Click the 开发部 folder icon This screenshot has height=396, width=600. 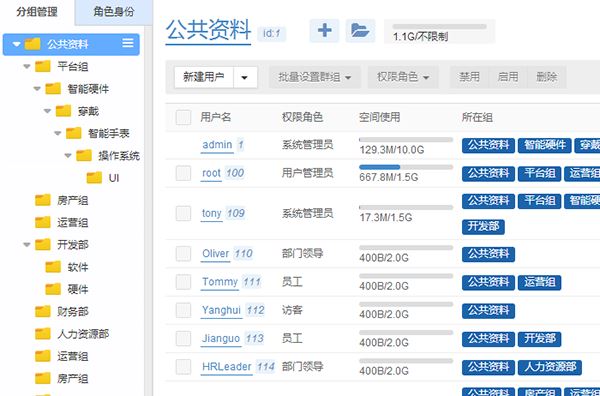point(43,244)
